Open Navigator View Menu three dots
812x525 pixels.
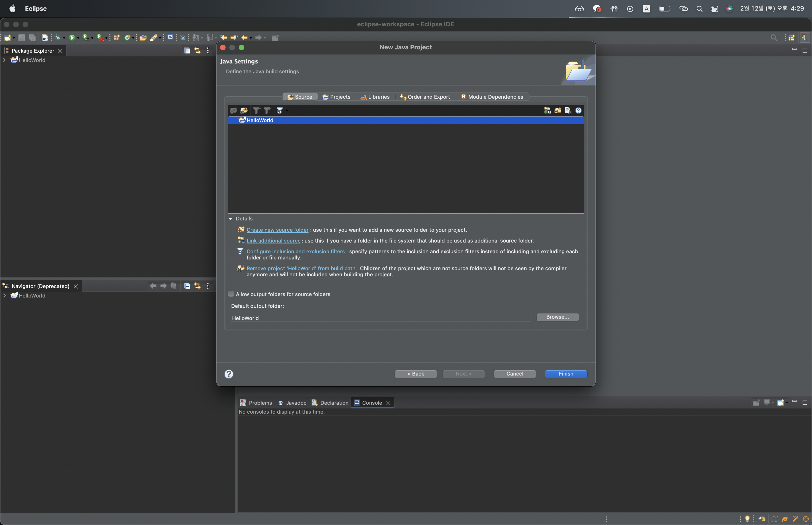coord(208,286)
